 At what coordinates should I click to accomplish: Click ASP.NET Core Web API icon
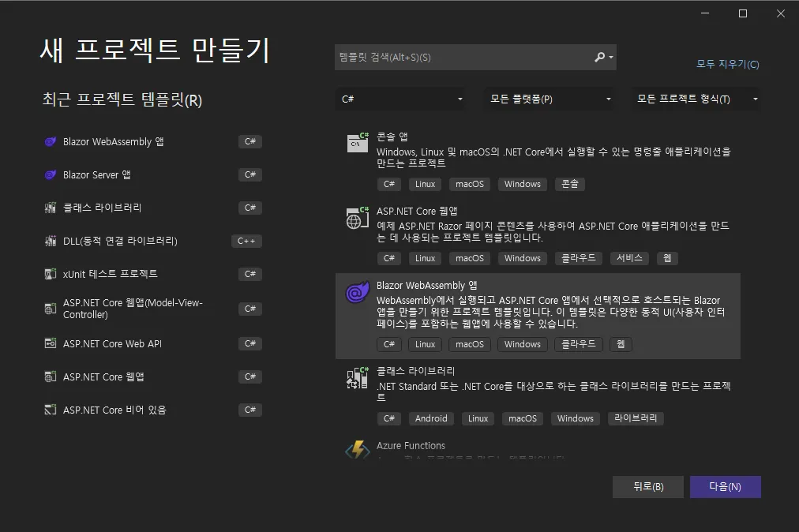[x=50, y=343]
